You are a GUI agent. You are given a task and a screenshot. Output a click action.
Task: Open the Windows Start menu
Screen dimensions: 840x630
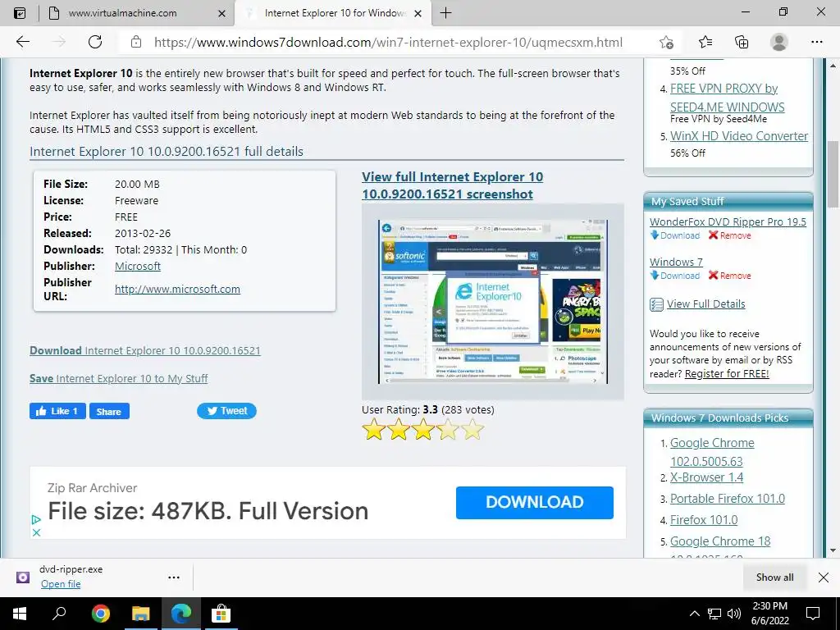click(20, 614)
